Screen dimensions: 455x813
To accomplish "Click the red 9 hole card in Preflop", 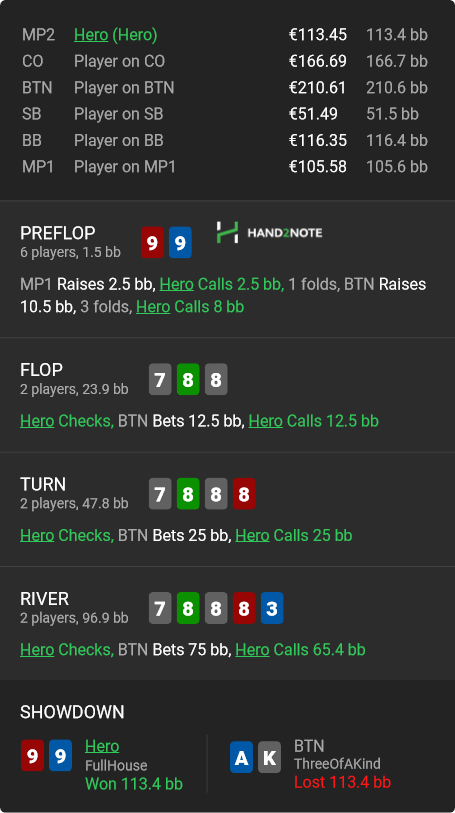I will pos(152,242).
